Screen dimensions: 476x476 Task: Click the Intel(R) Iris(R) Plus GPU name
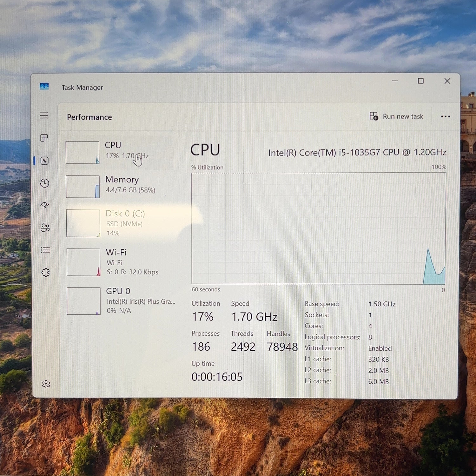(141, 301)
